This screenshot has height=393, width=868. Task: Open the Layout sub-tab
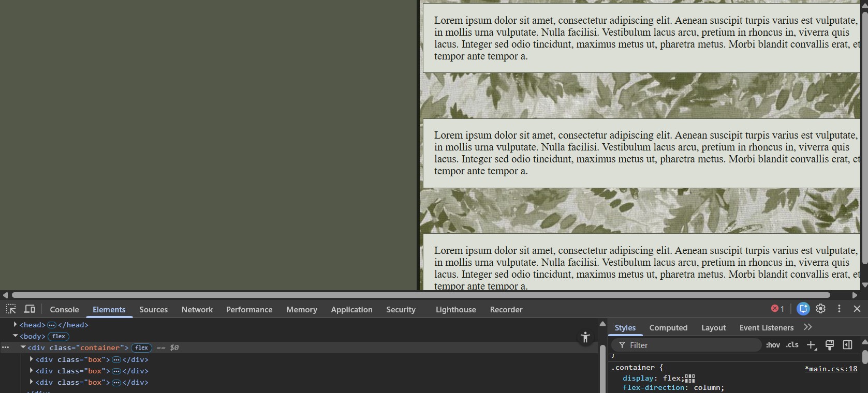tap(714, 328)
